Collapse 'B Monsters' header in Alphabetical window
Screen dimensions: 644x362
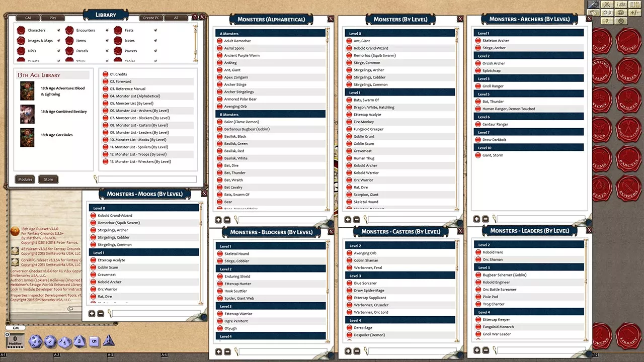coord(271,115)
